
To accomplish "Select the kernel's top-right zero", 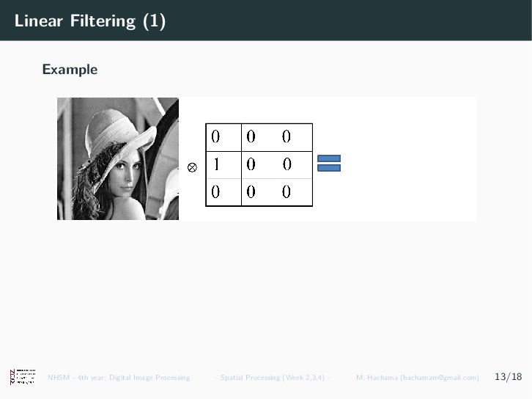I will [287, 136].
